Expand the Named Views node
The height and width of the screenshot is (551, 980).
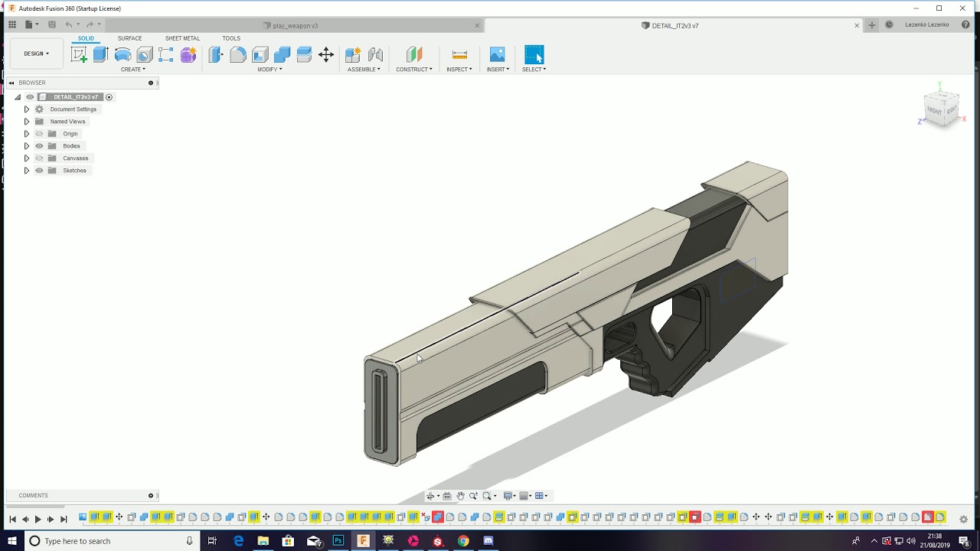(27, 122)
